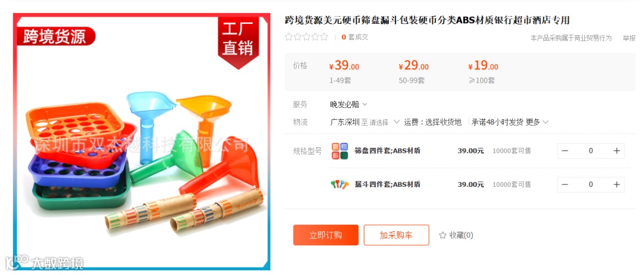The image size is (644, 275).
Task: Click the sieve tray set thumbnail icon
Action: point(340,151)
